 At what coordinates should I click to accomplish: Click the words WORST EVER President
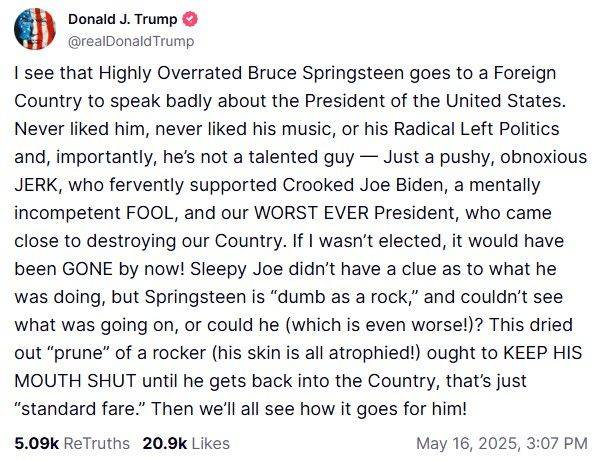tap(356, 213)
